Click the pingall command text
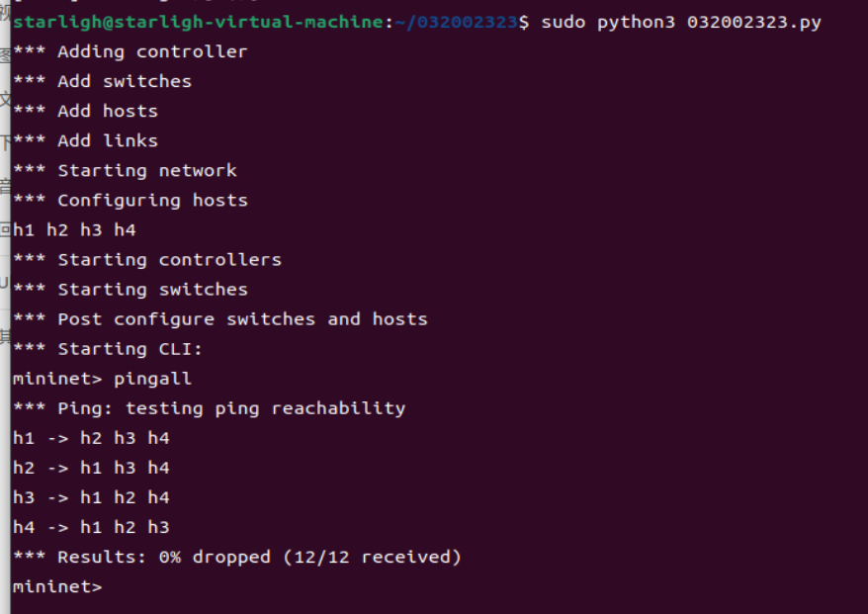Viewport: 868px width, 614px height. click(x=152, y=379)
